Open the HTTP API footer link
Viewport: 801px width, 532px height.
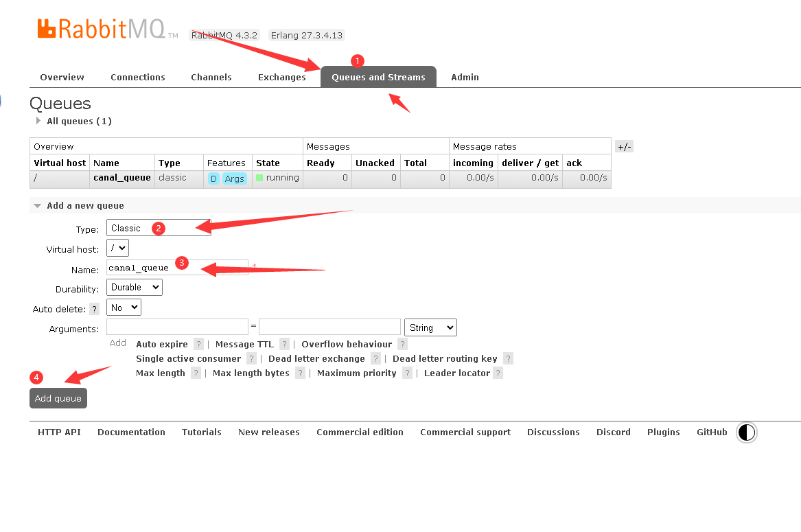click(x=59, y=432)
